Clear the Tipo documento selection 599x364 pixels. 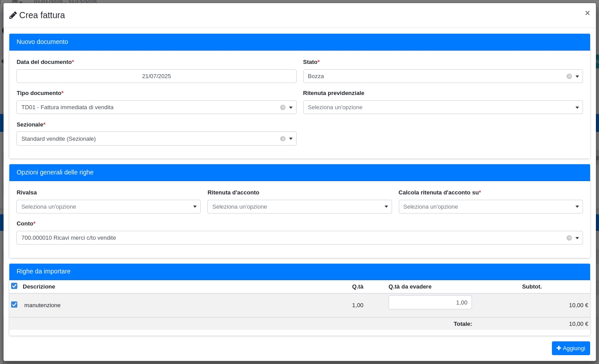(282, 107)
